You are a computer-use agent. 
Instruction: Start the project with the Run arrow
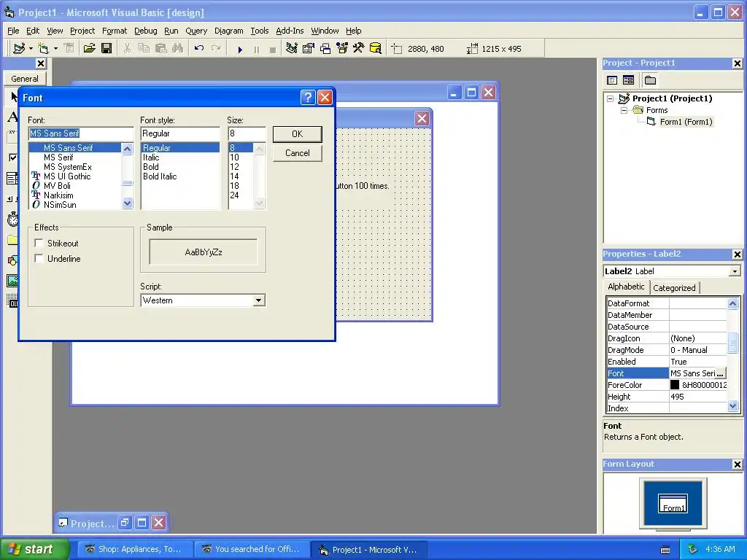240,49
